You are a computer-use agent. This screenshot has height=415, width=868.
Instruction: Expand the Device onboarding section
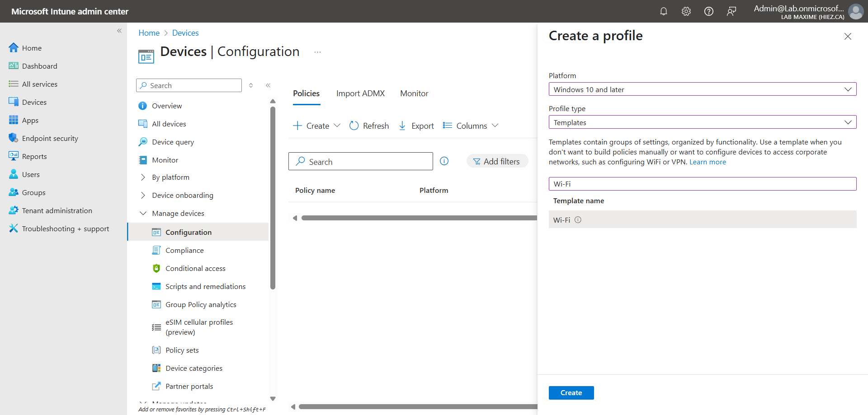click(143, 196)
